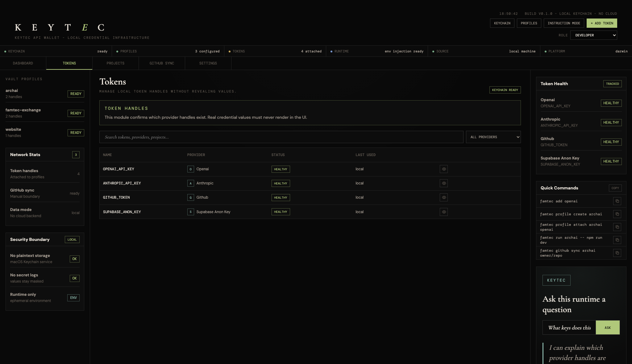
Task: Click the READY badge next to famtec-exchange
Action: click(x=76, y=113)
